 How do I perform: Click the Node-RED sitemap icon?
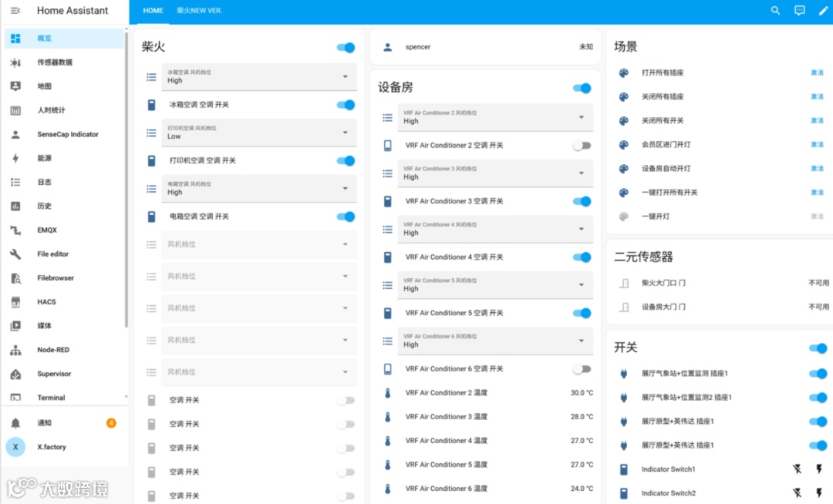15,350
